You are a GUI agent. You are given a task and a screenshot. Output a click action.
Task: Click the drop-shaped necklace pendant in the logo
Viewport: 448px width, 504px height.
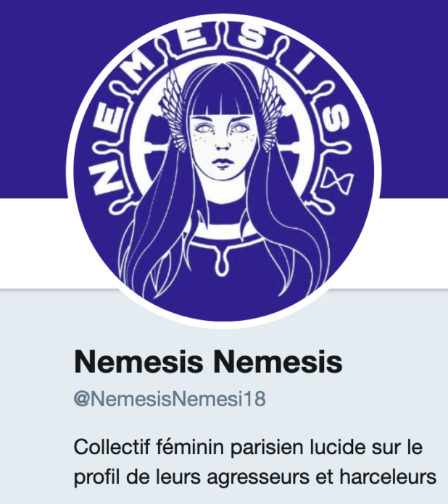(222, 264)
